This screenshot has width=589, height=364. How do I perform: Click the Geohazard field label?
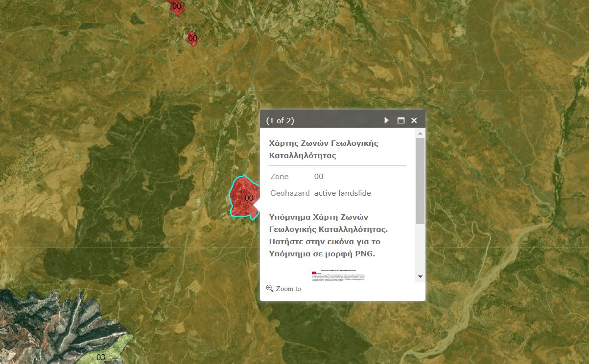click(x=290, y=193)
